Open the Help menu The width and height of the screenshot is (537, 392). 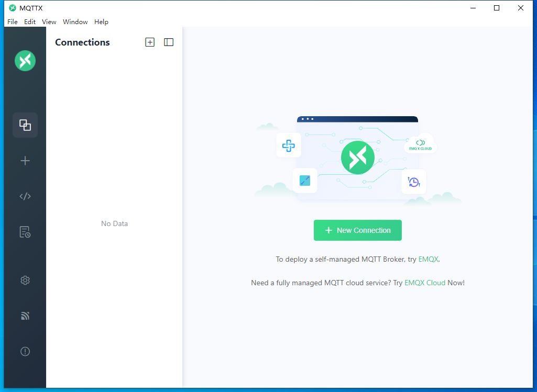coord(101,21)
